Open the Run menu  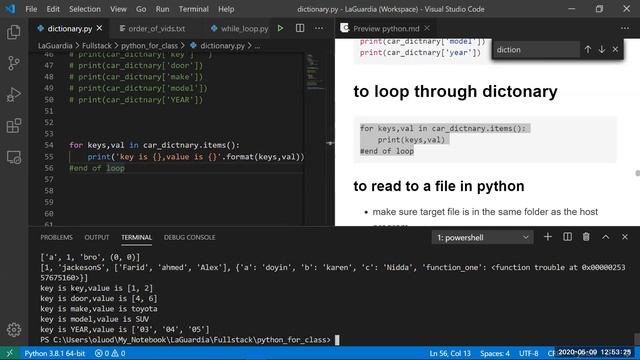pos(162,9)
